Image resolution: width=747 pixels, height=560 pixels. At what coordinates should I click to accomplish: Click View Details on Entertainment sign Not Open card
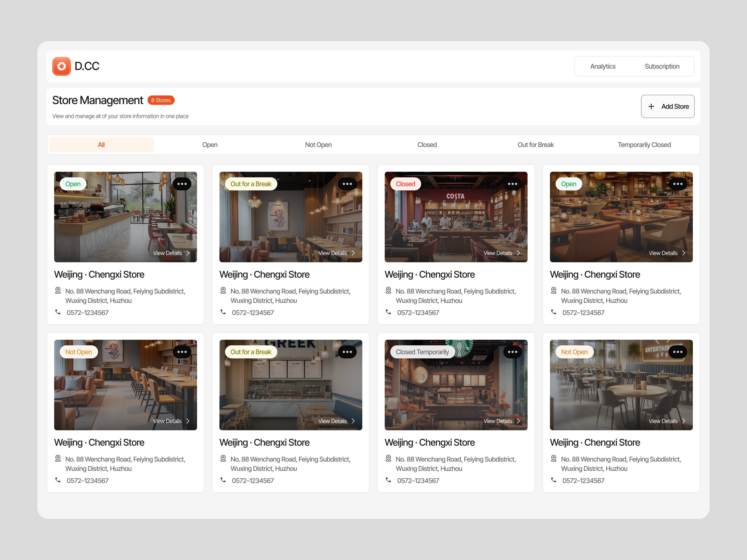pyautogui.click(x=667, y=421)
